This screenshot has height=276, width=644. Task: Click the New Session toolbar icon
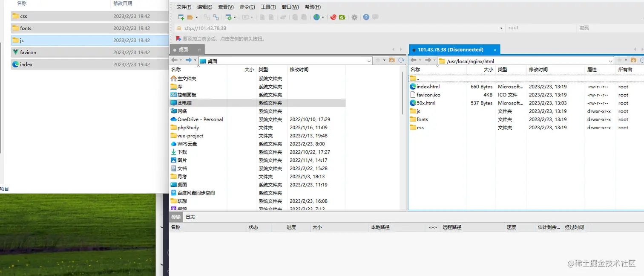pyautogui.click(x=181, y=17)
